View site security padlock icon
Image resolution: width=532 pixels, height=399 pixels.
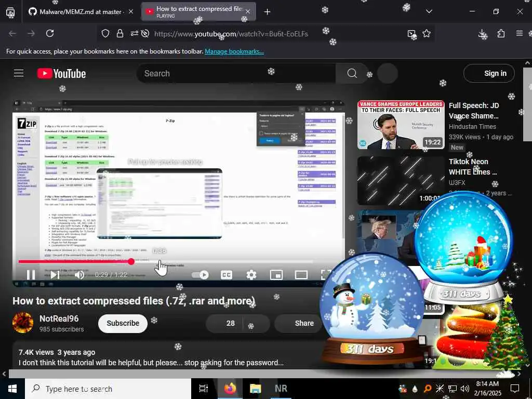pos(120,33)
